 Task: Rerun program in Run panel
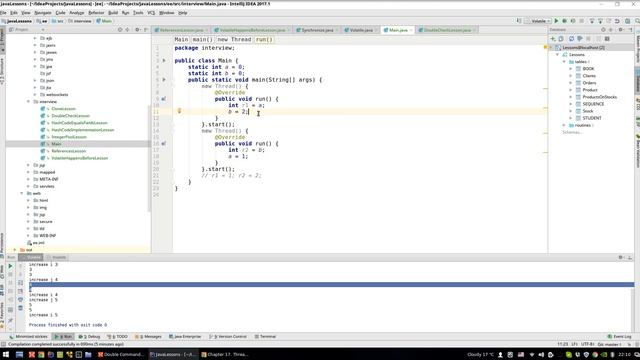tap(11, 266)
